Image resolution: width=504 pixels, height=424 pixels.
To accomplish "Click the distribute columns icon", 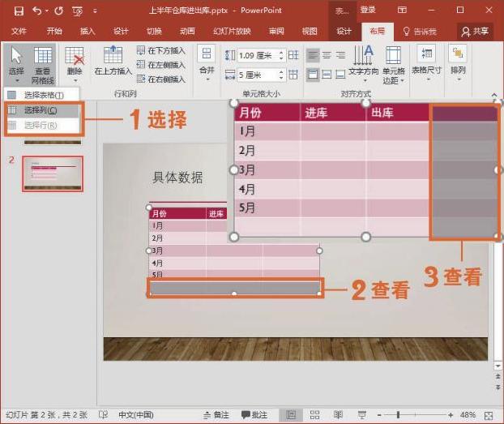I will [293, 75].
